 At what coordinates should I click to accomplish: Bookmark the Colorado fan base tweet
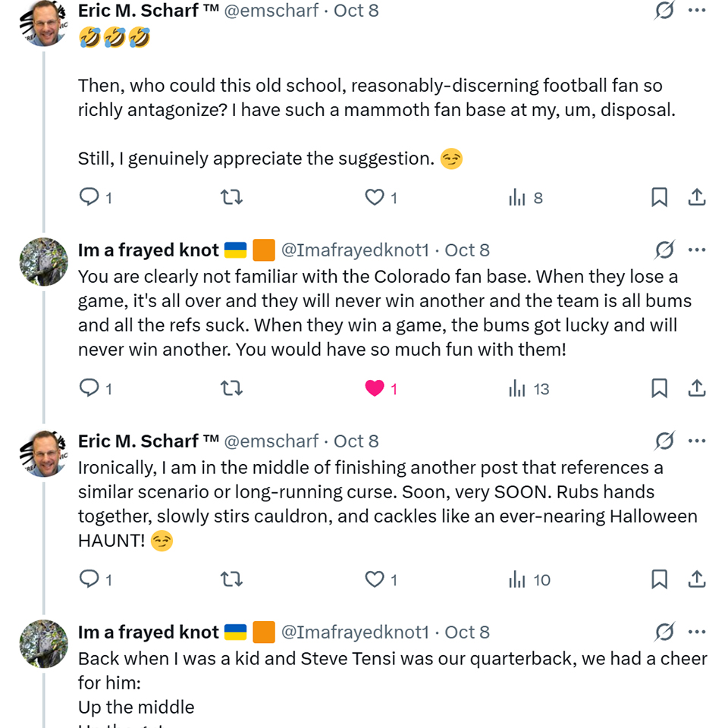point(659,388)
